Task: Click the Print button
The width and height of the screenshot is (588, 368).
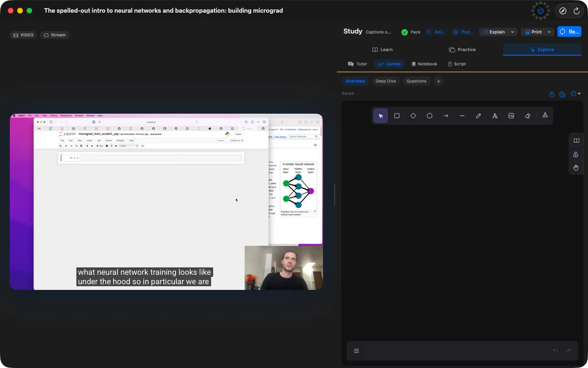Action: point(533,32)
